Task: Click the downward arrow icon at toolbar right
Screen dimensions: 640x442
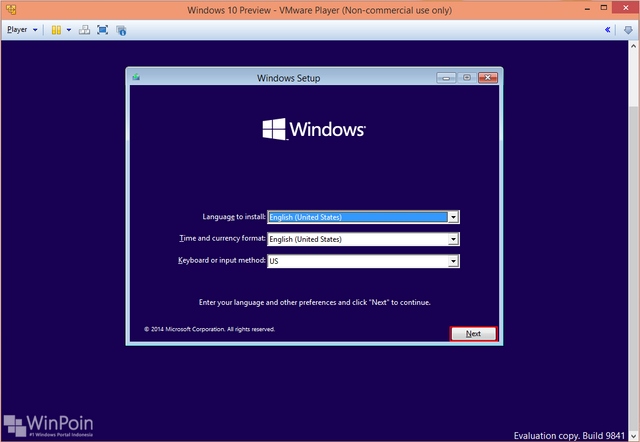Action: pos(628,30)
